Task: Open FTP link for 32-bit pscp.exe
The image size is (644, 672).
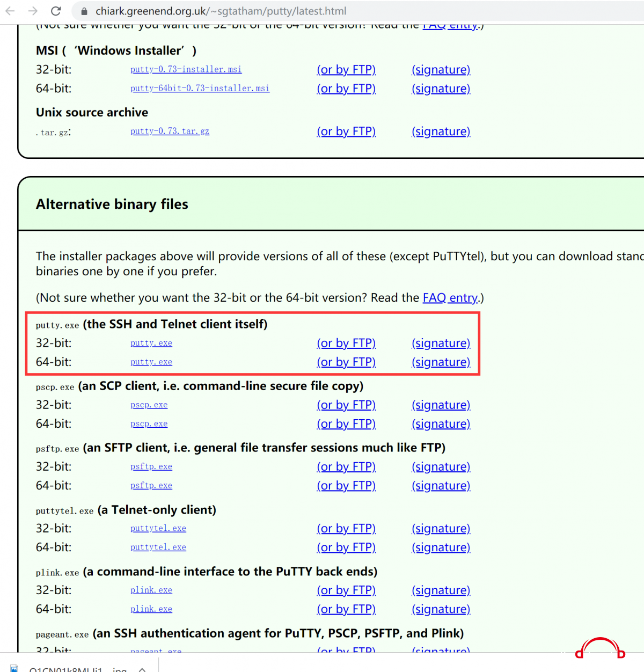Action: [346, 405]
